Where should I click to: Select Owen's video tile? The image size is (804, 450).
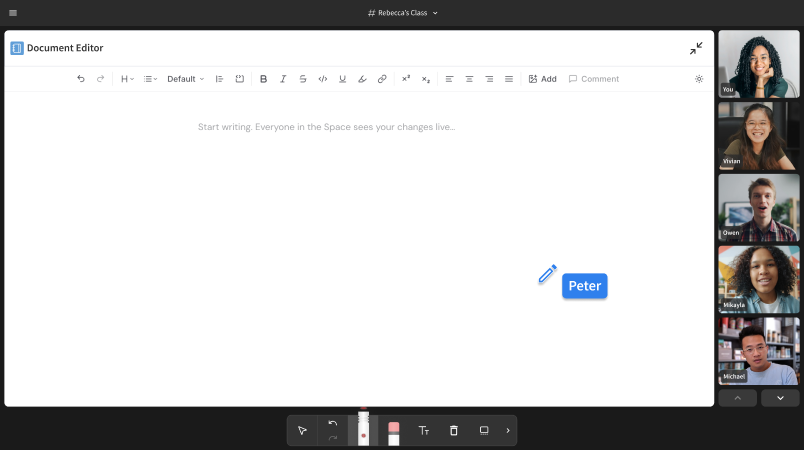pyautogui.click(x=759, y=208)
